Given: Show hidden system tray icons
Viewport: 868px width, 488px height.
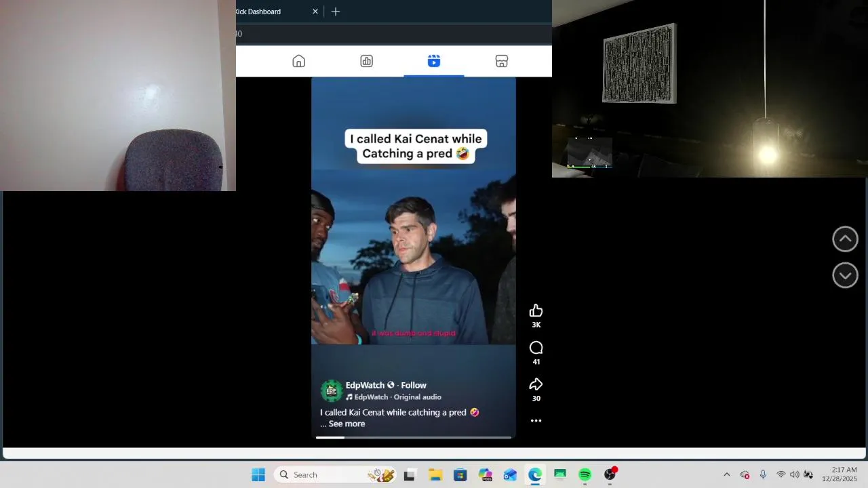Looking at the screenshot, I should pos(727,475).
